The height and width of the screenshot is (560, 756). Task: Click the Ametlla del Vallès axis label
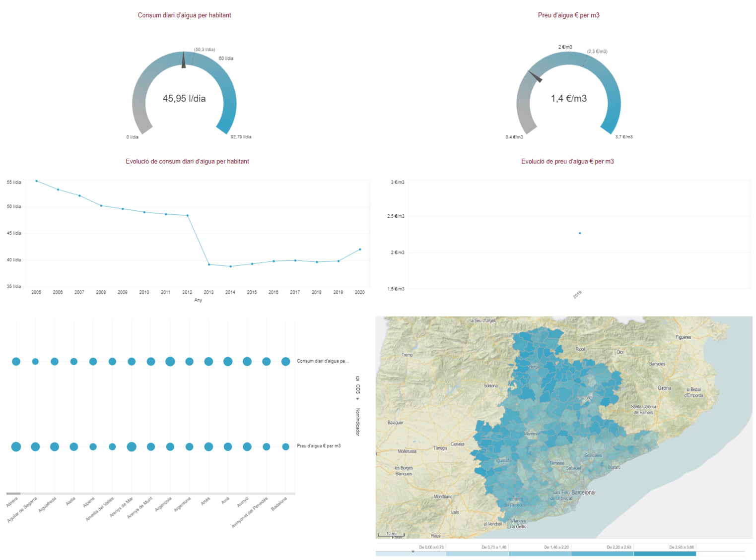[x=100, y=508]
